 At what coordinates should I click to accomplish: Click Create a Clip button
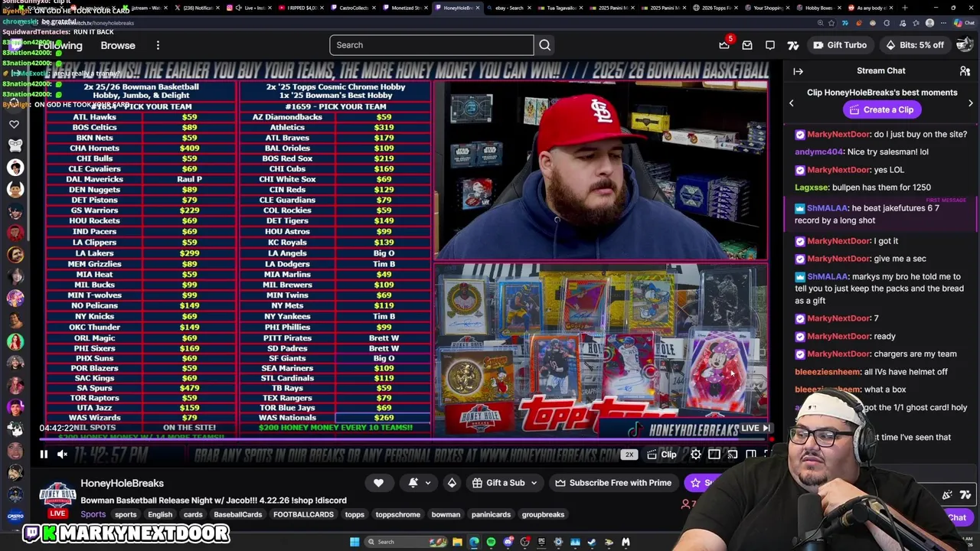click(x=881, y=109)
